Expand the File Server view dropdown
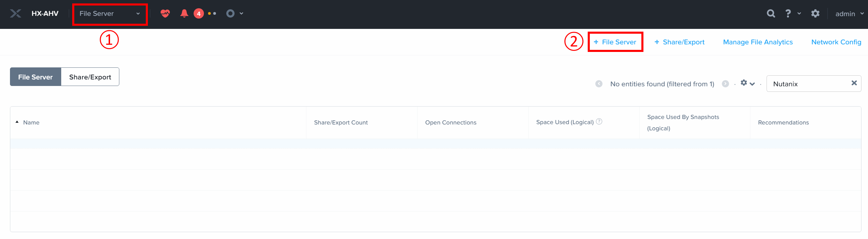Screen dimensions: 868x239 tap(109, 14)
